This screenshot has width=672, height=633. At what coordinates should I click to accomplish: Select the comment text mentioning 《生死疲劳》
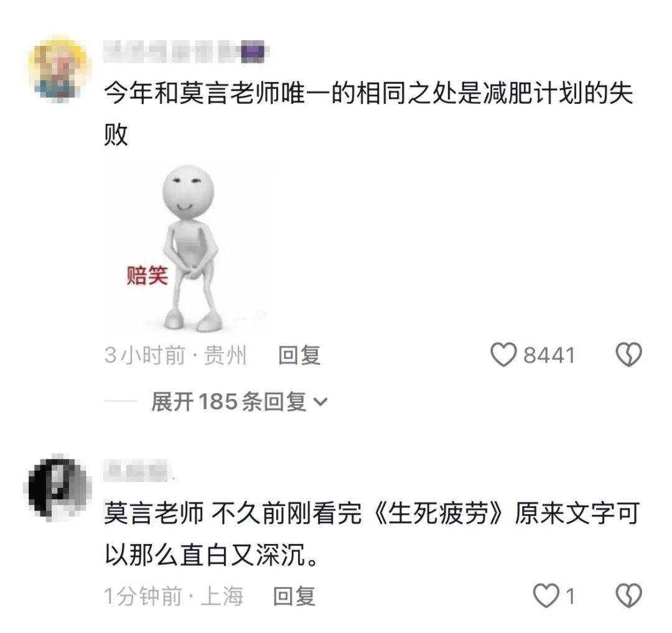[x=372, y=534]
